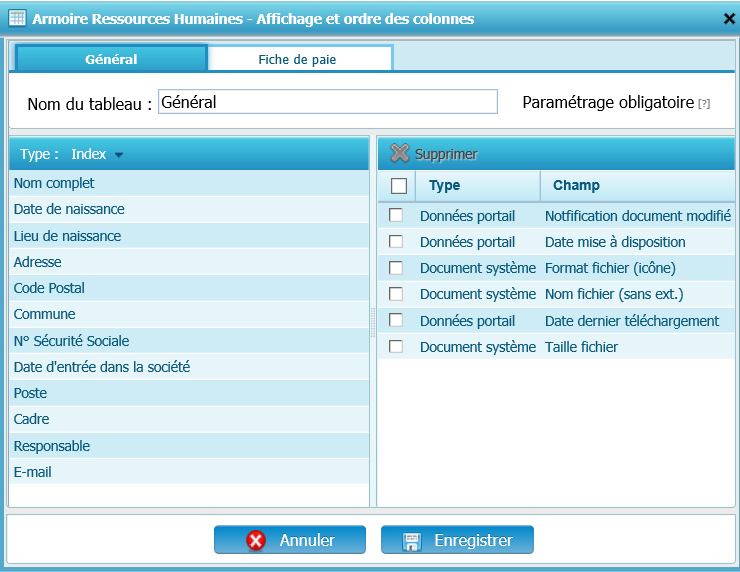Open the Type Index dropdown arrow
This screenshot has width=740, height=572.
click(119, 155)
